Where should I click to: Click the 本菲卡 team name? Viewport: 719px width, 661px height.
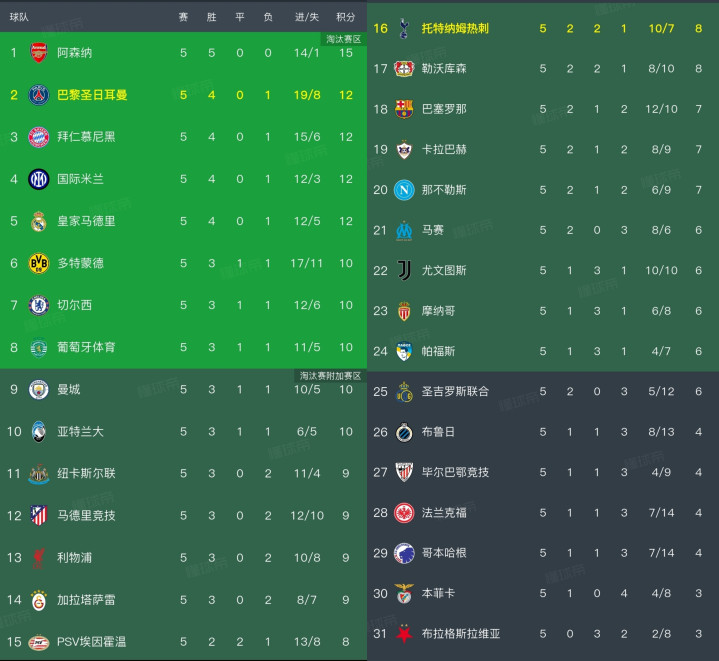438,593
